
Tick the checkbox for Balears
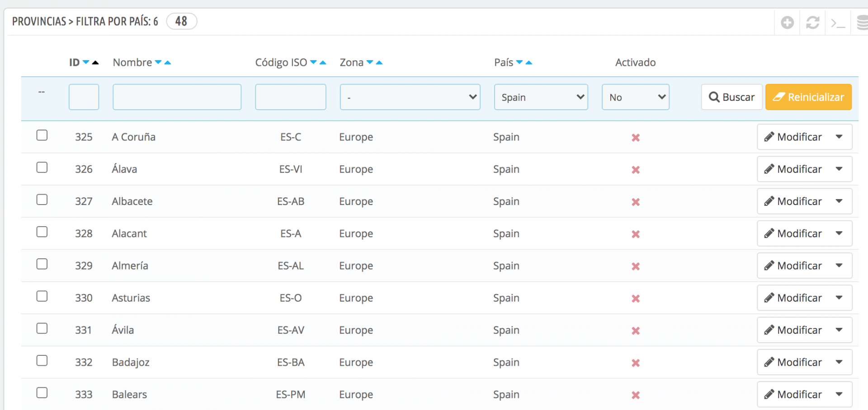tap(42, 393)
